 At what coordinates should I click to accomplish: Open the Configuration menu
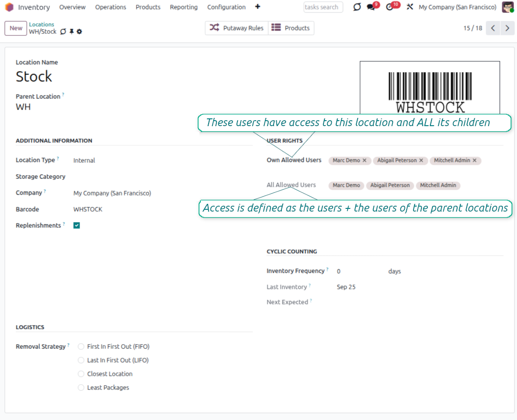226,7
